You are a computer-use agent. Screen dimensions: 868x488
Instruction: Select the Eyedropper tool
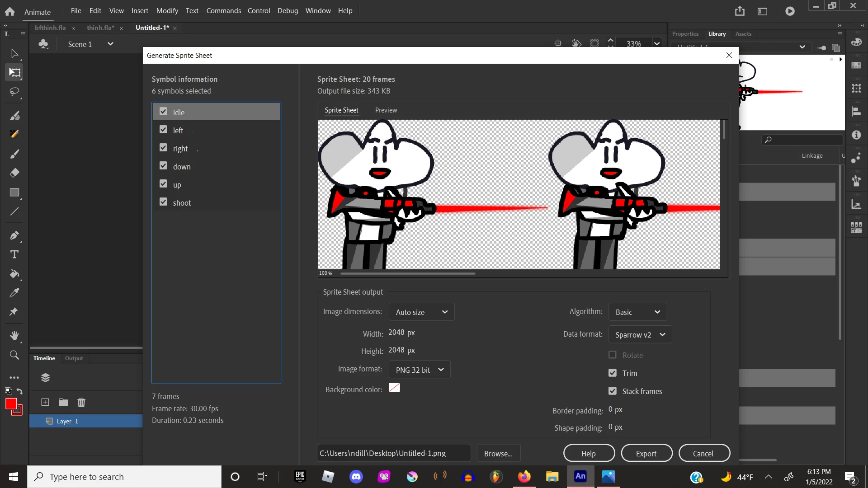coord(14,293)
